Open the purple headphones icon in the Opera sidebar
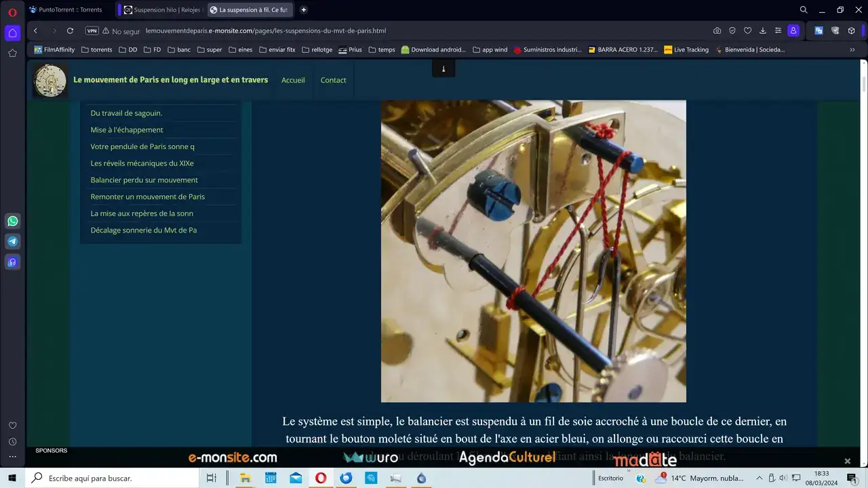This screenshot has width=868, height=488. [12, 262]
